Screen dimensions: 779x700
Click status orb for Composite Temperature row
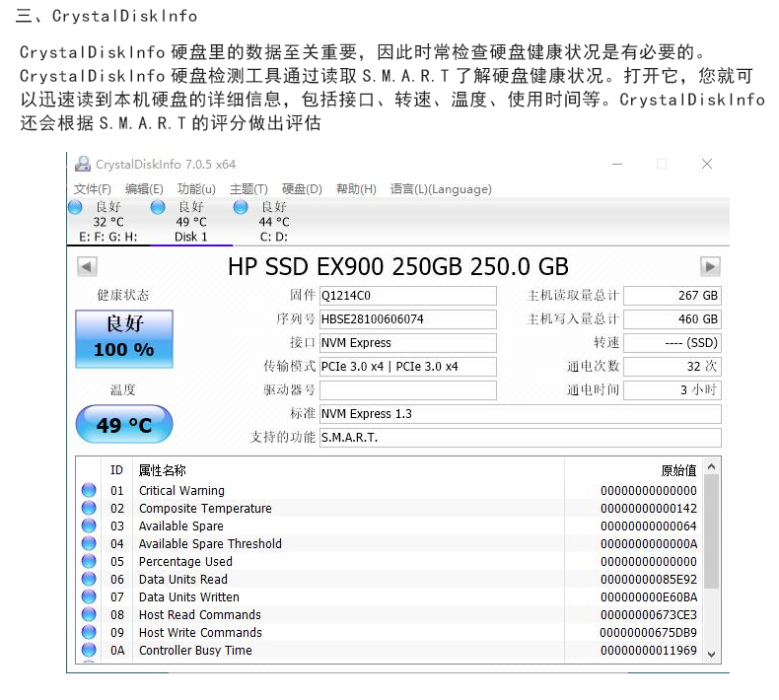tap(89, 508)
